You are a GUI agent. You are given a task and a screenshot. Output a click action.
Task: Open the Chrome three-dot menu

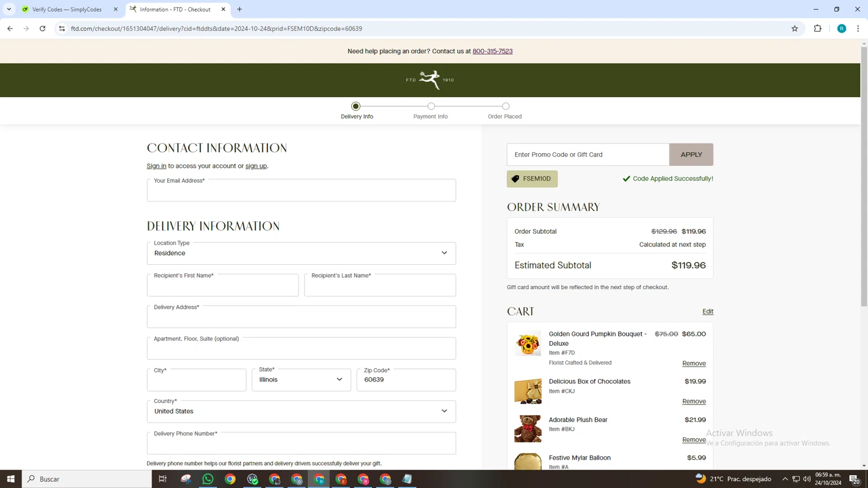(x=858, y=28)
